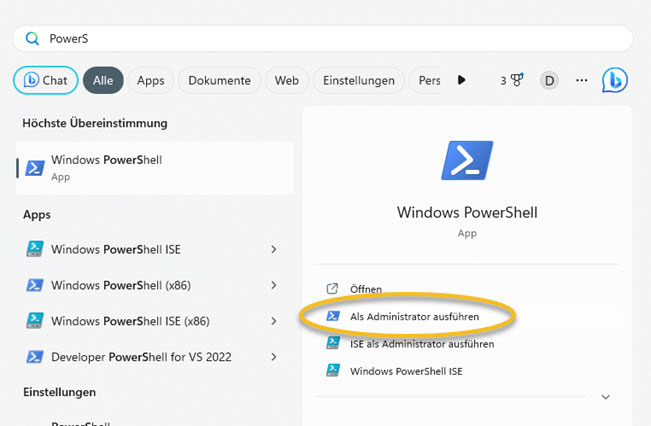This screenshot has height=426, width=651.
Task: Click the Öffnen external-link icon
Action: click(x=332, y=289)
